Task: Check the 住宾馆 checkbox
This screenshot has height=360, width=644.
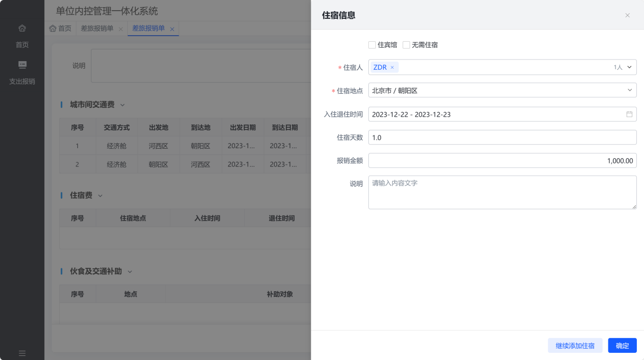Action: tap(372, 45)
